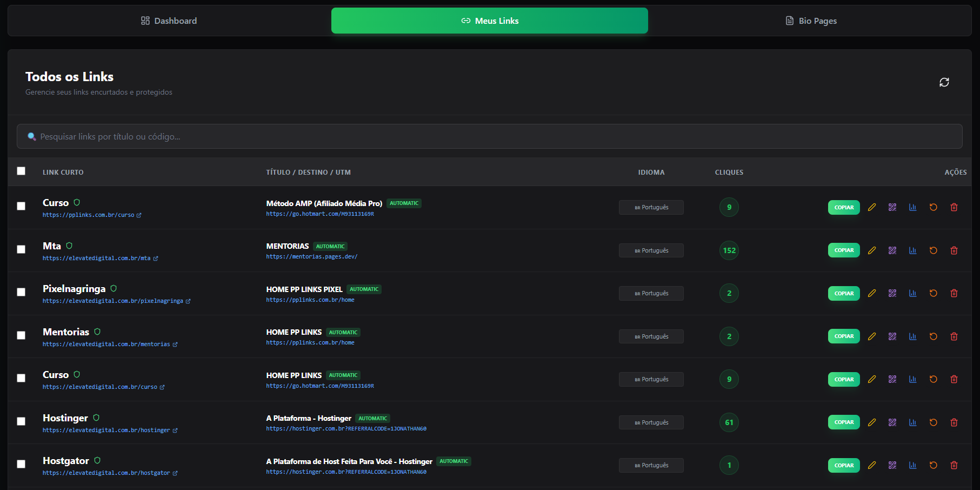
Task: Click the refresh icon beside Todos os Links
Action: [944, 82]
